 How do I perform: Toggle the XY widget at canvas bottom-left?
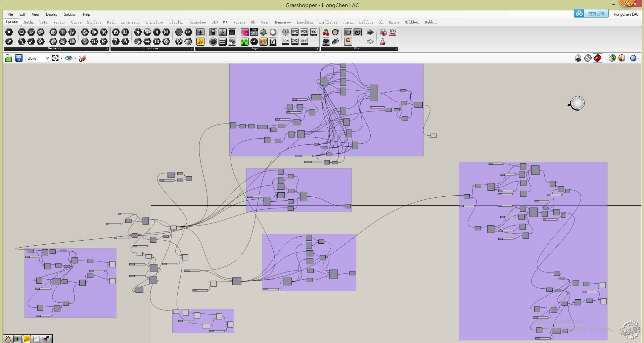pos(8,339)
